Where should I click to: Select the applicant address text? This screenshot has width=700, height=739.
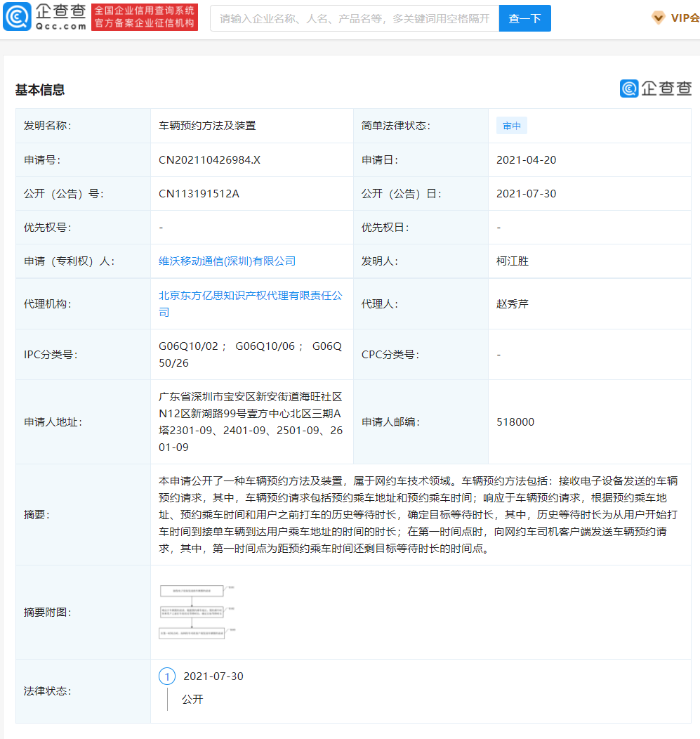(x=251, y=421)
